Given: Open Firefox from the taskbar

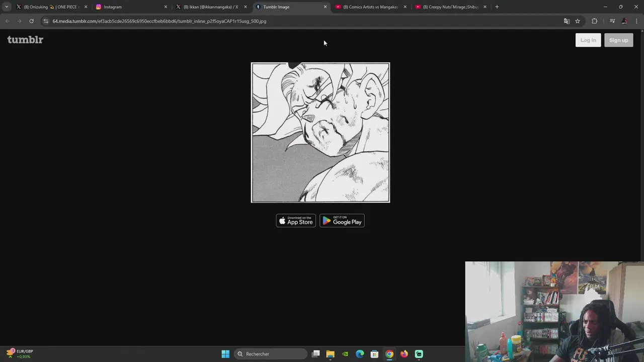Looking at the screenshot, I should click(x=404, y=354).
